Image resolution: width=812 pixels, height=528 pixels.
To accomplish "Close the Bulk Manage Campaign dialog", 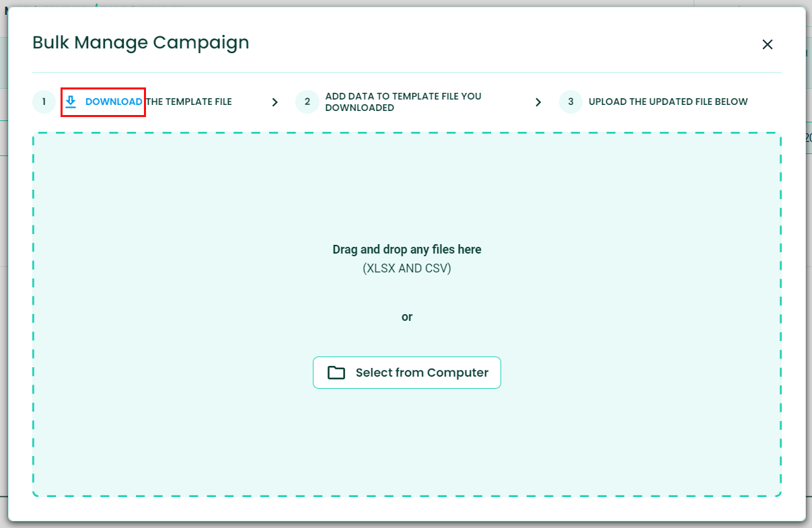I will click(767, 44).
